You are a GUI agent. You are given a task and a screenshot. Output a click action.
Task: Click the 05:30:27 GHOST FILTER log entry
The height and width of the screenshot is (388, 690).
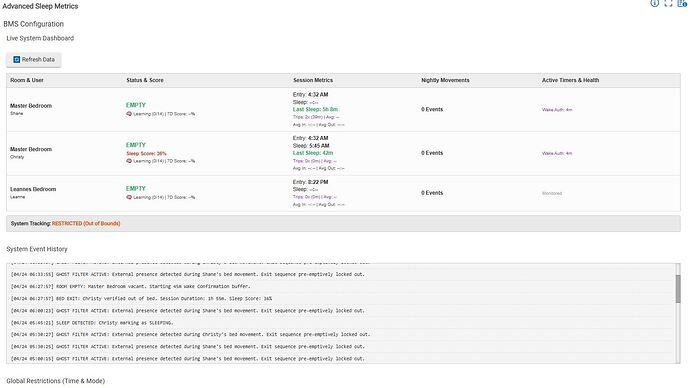pyautogui.click(x=191, y=334)
